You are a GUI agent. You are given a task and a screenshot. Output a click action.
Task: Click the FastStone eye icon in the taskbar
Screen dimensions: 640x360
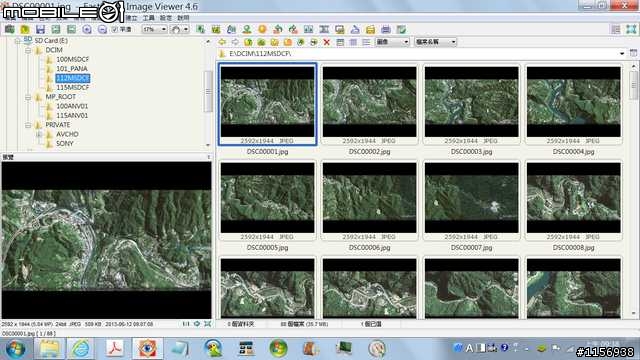click(147, 349)
